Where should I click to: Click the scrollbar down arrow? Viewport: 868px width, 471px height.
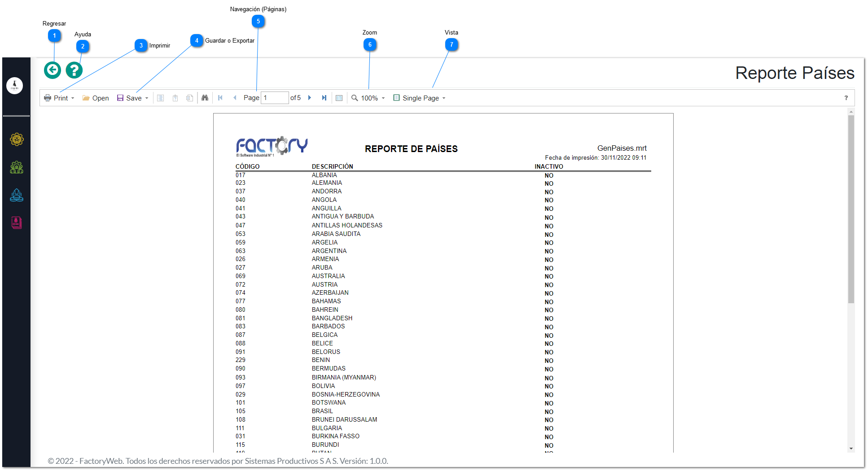(851, 449)
